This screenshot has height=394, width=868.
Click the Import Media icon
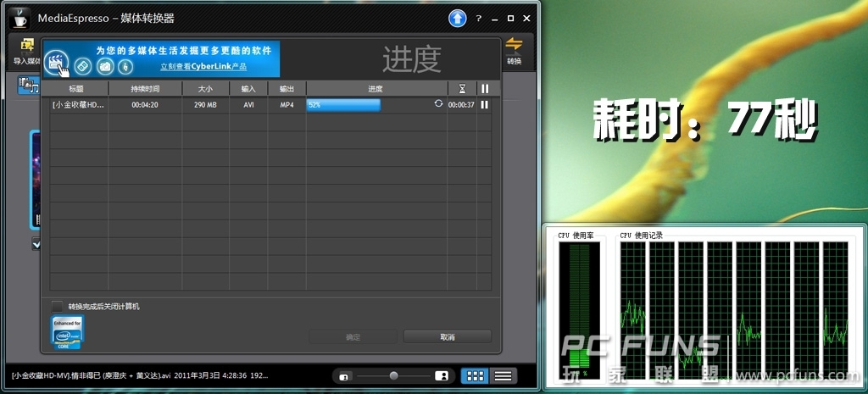pyautogui.click(x=27, y=46)
